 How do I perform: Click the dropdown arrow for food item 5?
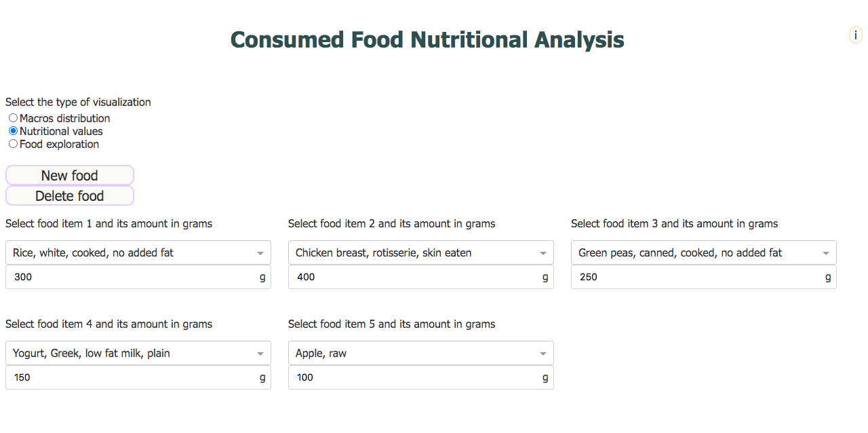[543, 354]
